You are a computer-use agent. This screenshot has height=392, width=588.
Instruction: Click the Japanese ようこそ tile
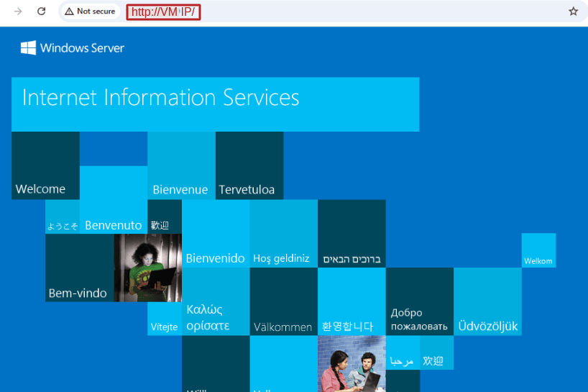click(63, 216)
